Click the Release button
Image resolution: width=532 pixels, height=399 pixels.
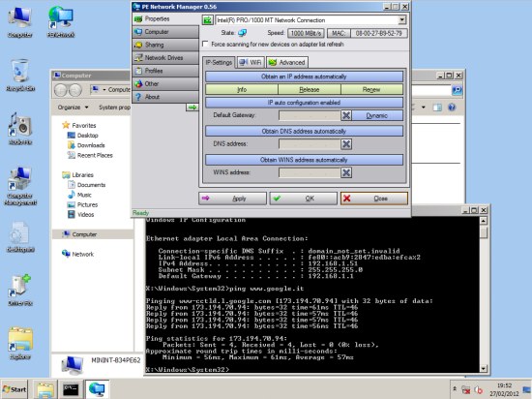(x=310, y=90)
